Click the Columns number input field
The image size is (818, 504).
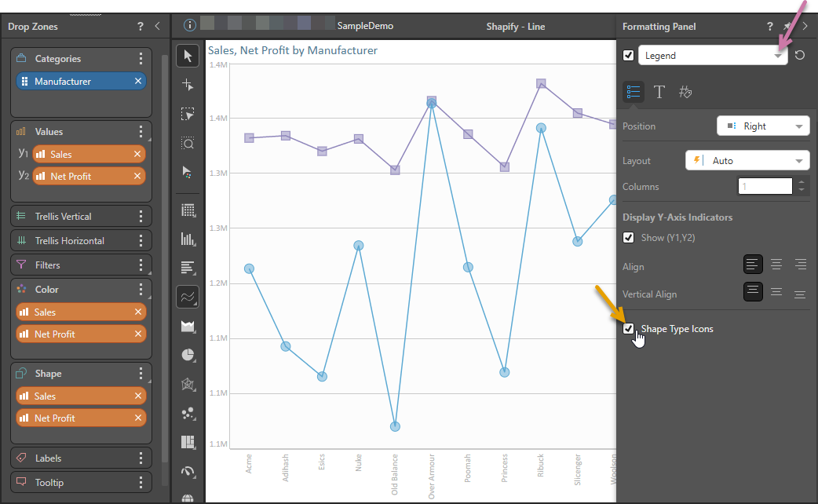(765, 187)
